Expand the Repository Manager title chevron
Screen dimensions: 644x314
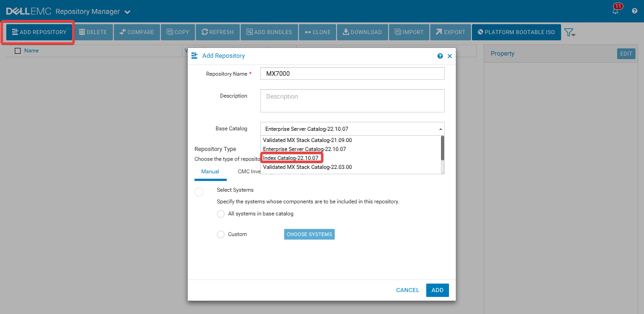tap(127, 12)
